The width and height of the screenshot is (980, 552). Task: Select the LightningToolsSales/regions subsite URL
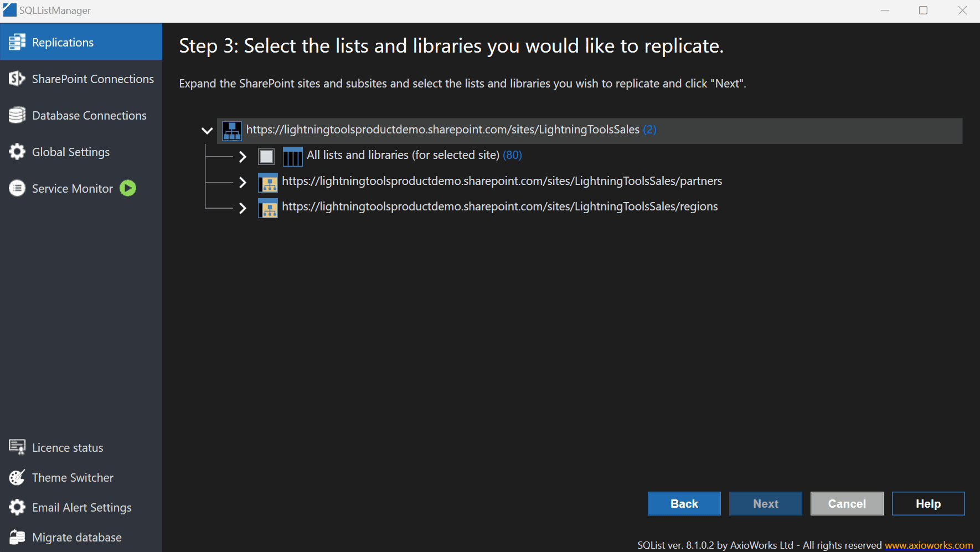(499, 207)
